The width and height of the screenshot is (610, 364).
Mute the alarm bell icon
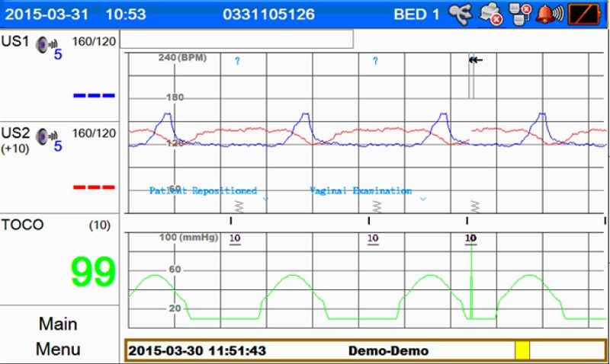[x=551, y=14]
